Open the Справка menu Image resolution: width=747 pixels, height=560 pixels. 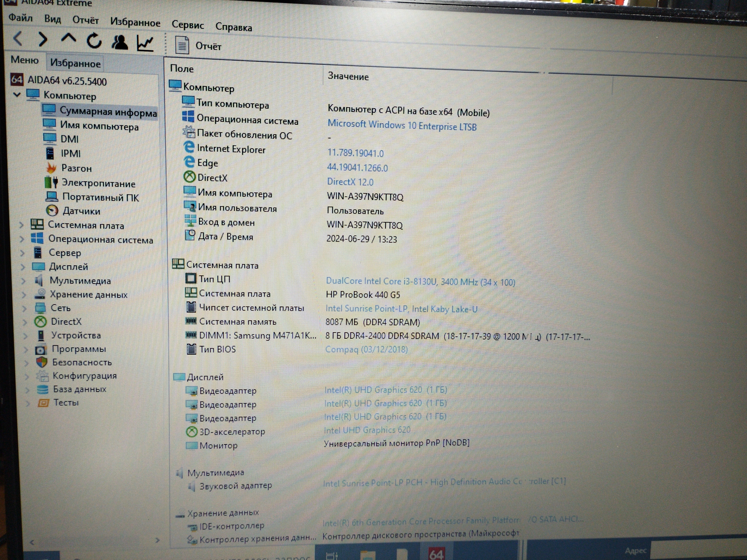[x=234, y=27]
